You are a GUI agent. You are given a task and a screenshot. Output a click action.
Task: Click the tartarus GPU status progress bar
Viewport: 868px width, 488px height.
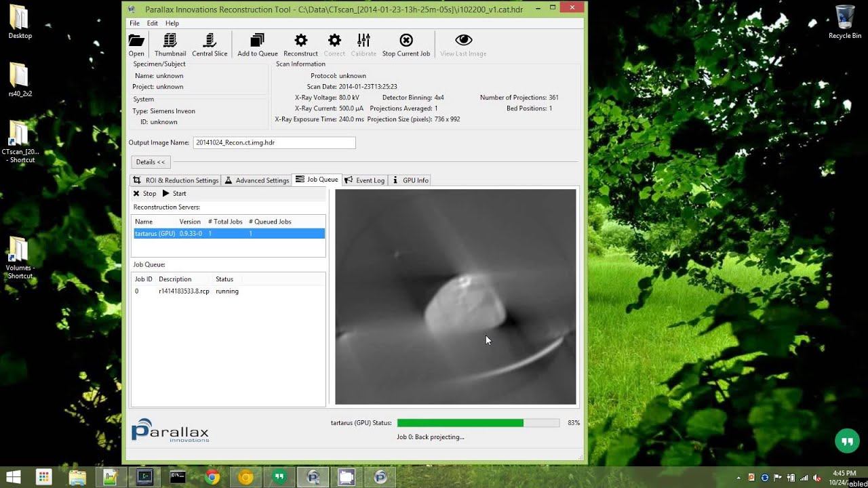[x=478, y=423]
